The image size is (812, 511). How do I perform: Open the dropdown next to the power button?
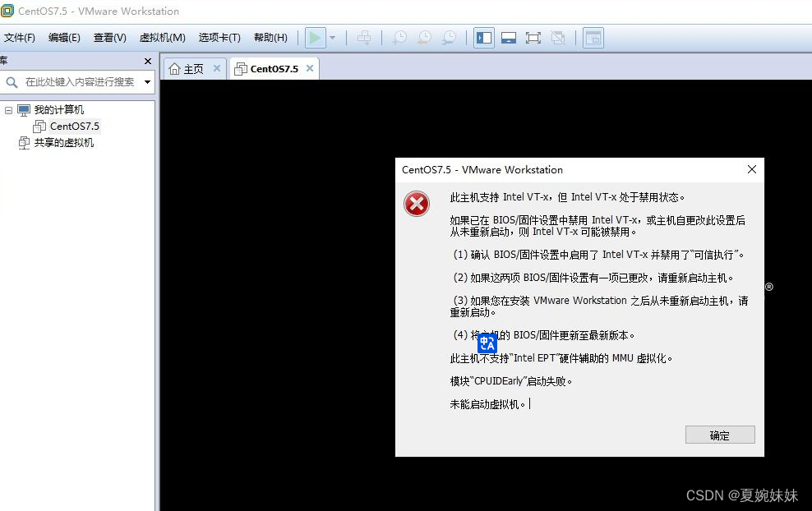[332, 37]
